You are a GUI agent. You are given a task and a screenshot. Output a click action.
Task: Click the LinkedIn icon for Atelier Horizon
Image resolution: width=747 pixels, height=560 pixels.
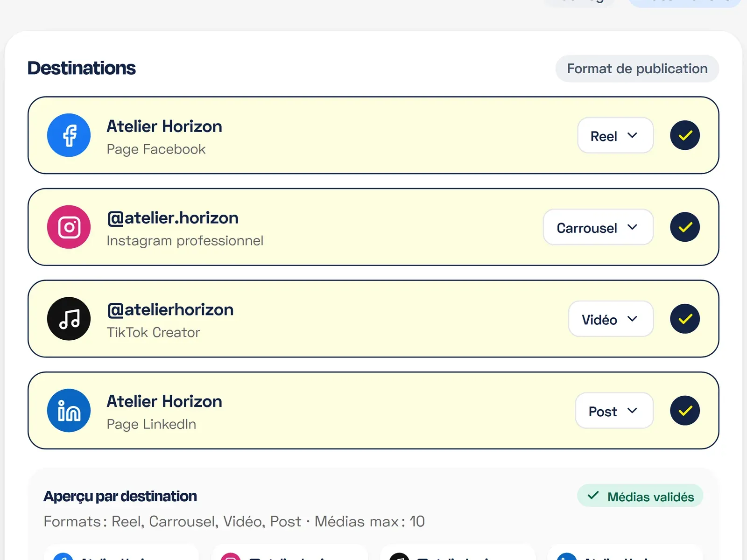69,411
